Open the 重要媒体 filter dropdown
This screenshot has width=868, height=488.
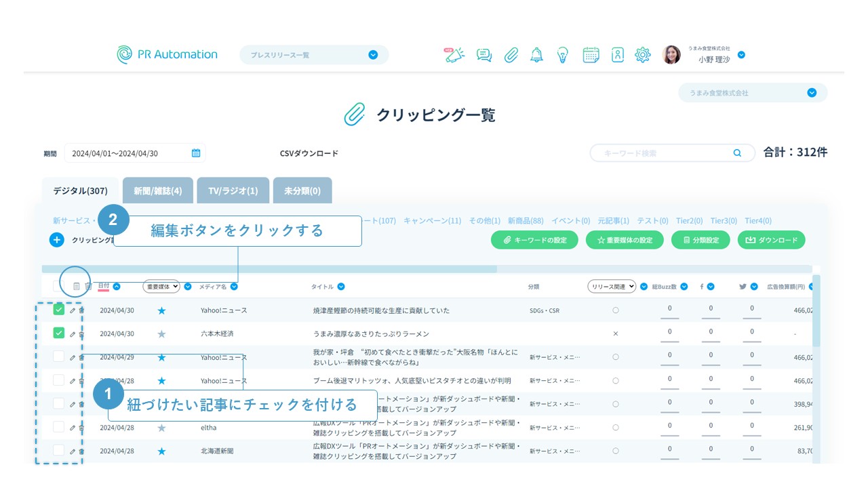[x=161, y=287]
